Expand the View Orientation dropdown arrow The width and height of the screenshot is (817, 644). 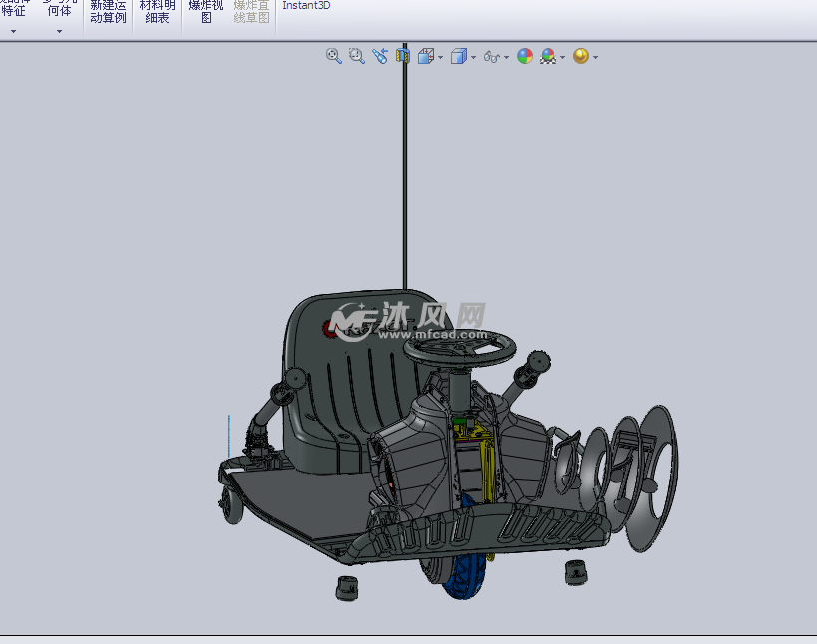[x=440, y=57]
